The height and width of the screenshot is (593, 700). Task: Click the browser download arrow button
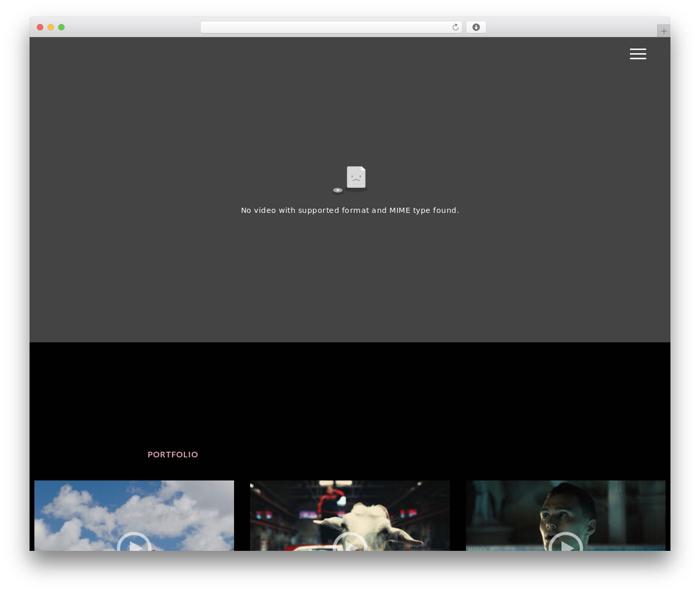pos(476,27)
